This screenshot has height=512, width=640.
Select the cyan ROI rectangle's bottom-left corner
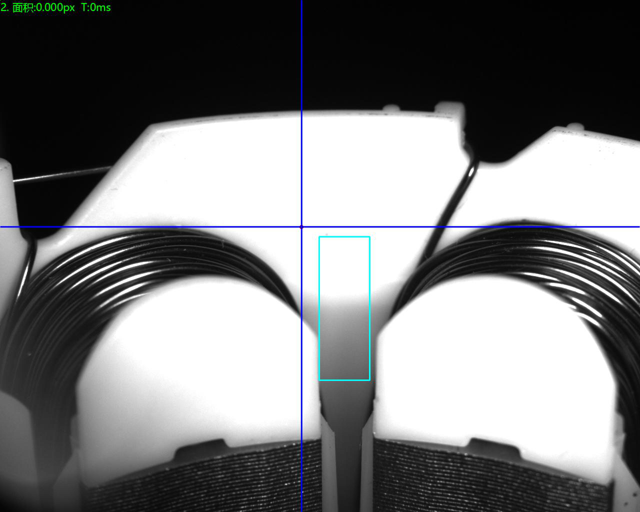pos(319,380)
